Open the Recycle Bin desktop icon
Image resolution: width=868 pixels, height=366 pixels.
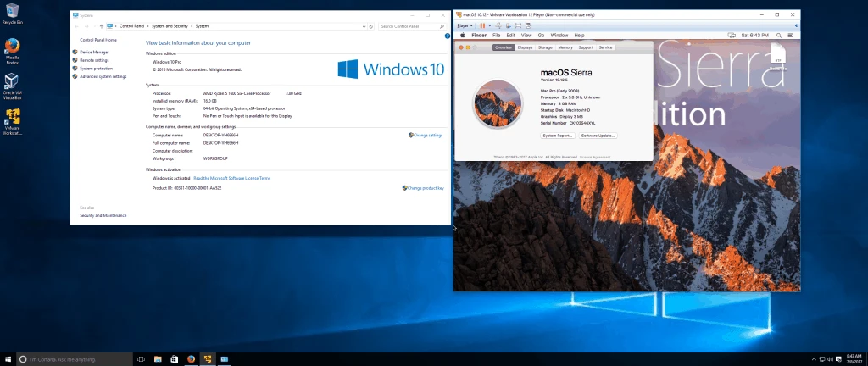[12, 14]
